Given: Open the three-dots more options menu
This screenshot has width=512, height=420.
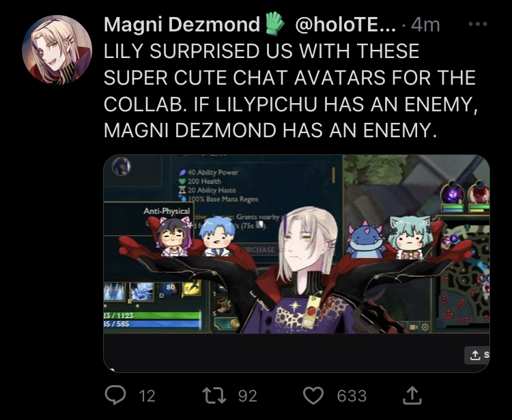Looking at the screenshot, I should point(478,24).
